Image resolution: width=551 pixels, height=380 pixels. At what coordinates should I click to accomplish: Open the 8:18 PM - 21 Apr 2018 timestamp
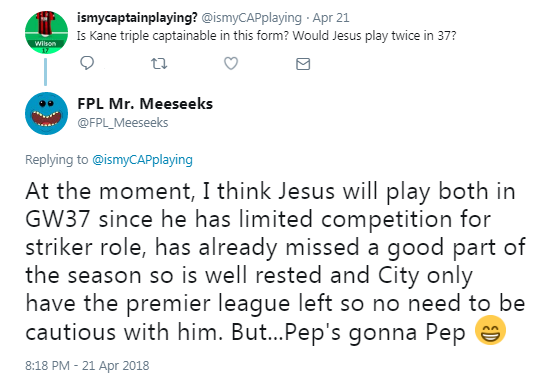pos(87,366)
